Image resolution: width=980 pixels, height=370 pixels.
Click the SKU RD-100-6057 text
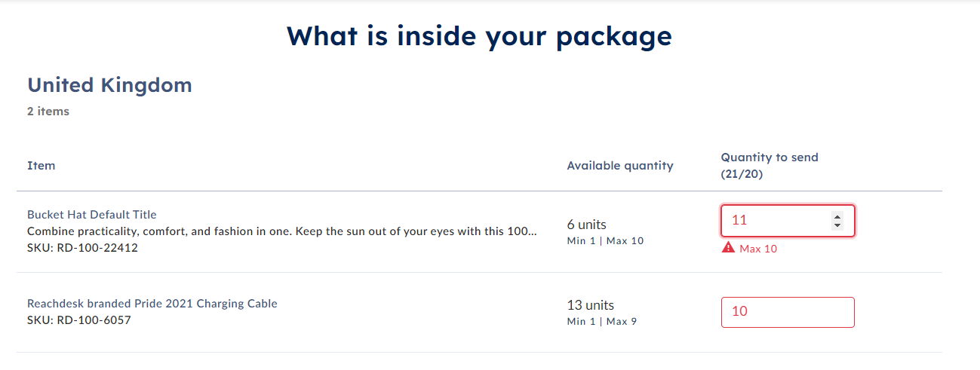79,320
